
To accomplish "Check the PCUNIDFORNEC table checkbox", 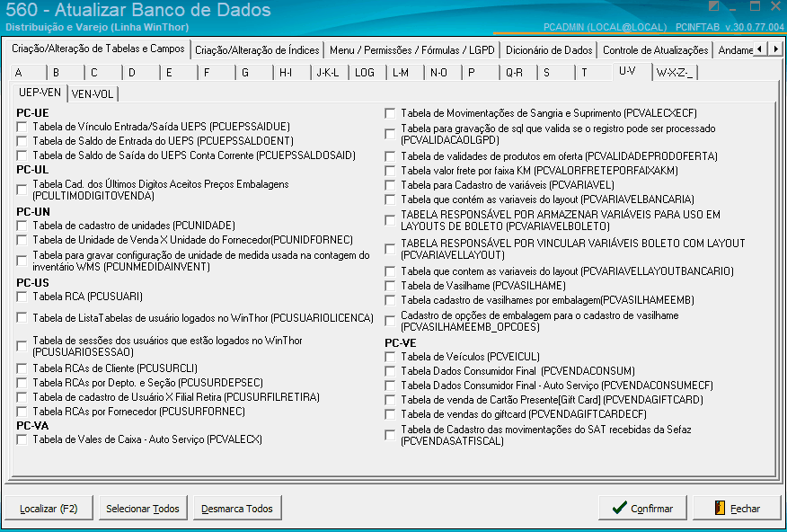I will point(22,240).
